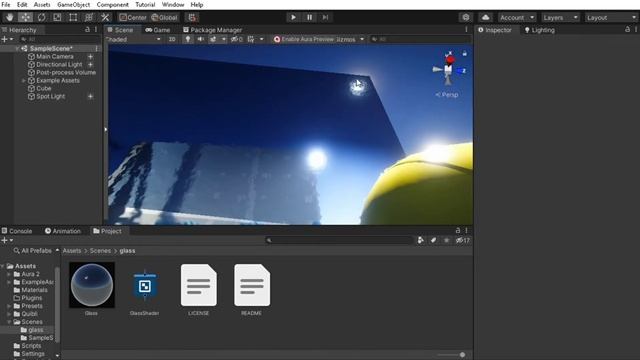This screenshot has height=360, width=640.
Task: Search by label tag icon
Action: pyautogui.click(x=433, y=240)
